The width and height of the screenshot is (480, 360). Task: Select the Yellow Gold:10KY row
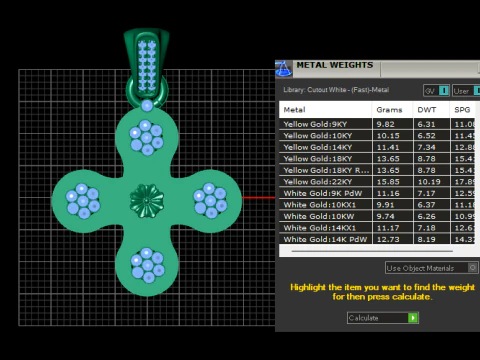(x=377, y=136)
